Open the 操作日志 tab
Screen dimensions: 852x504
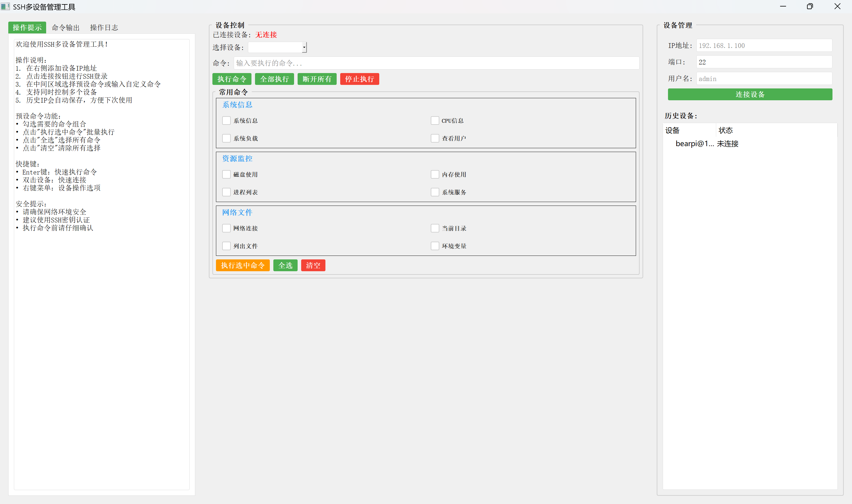(x=104, y=28)
